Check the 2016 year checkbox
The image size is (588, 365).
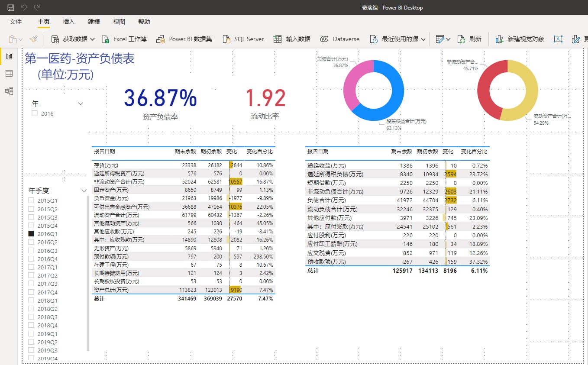point(35,113)
